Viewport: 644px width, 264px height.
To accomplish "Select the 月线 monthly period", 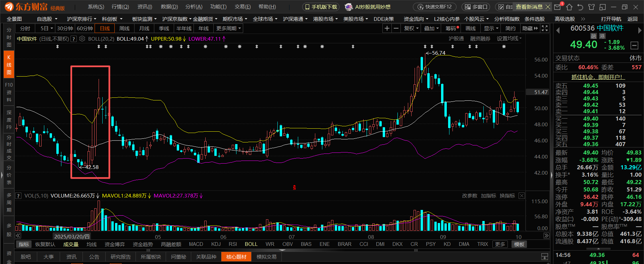I will (x=144, y=29).
